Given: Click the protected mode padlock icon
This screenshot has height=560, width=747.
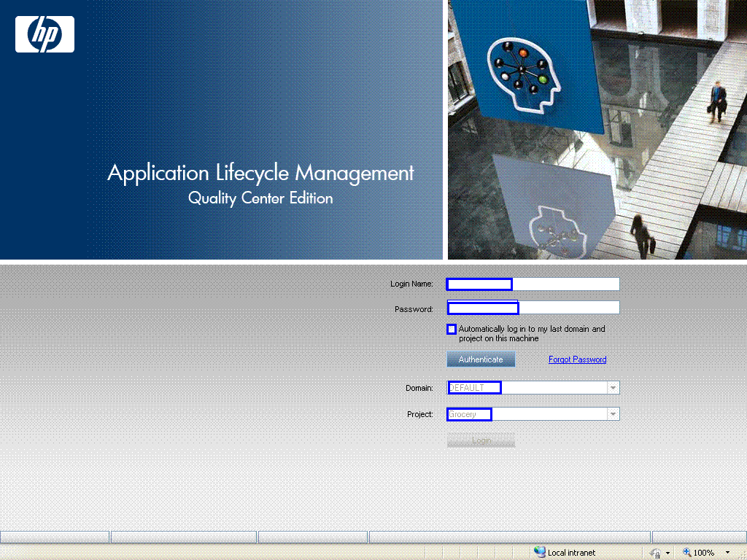Looking at the screenshot, I should coord(656,553).
